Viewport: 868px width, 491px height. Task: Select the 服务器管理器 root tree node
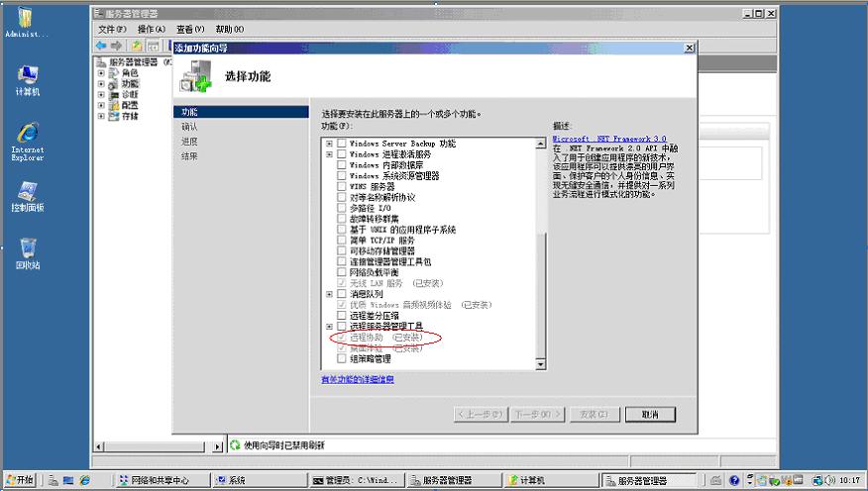click(133, 62)
